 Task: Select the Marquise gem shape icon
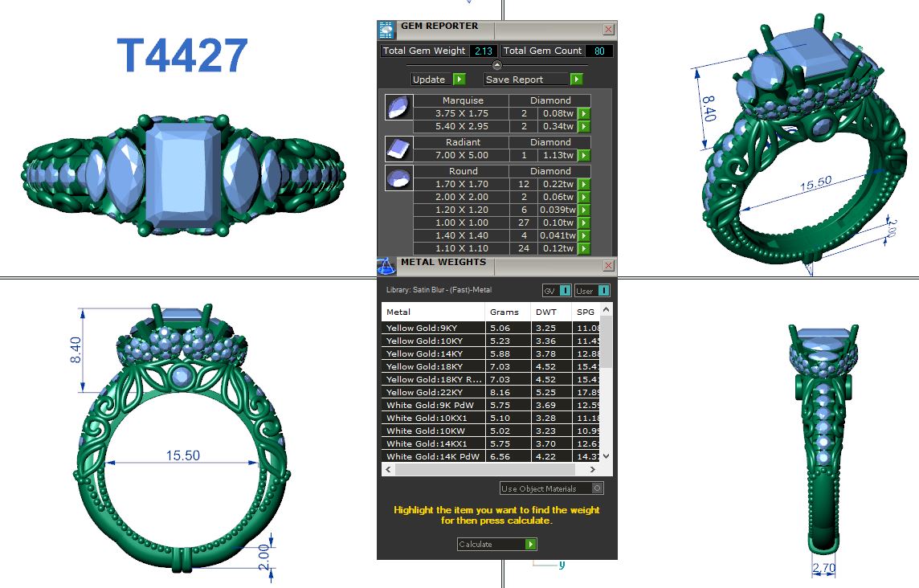coord(398,107)
